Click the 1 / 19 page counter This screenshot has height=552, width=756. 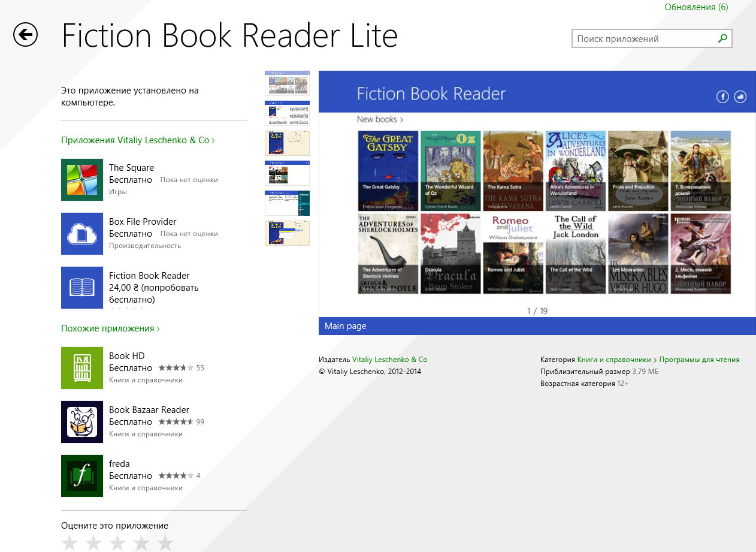pyautogui.click(x=537, y=310)
